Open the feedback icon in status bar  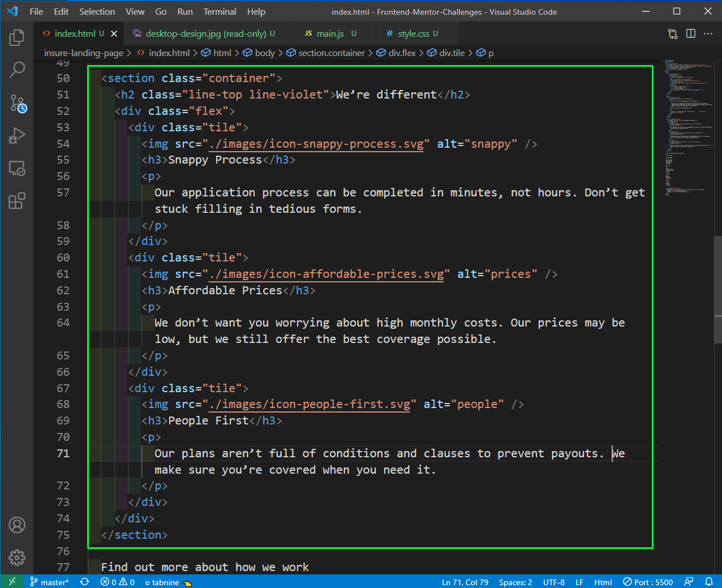689,582
